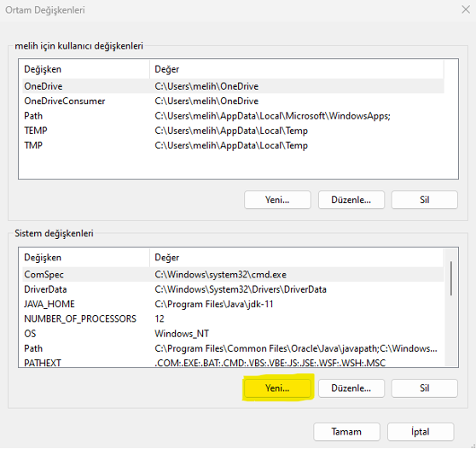Click Sil under user variables

pyautogui.click(x=425, y=200)
